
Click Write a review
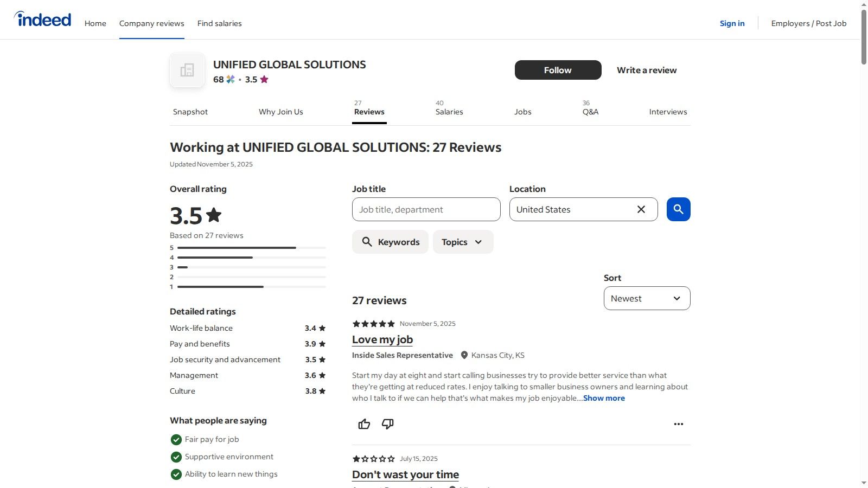pos(647,70)
